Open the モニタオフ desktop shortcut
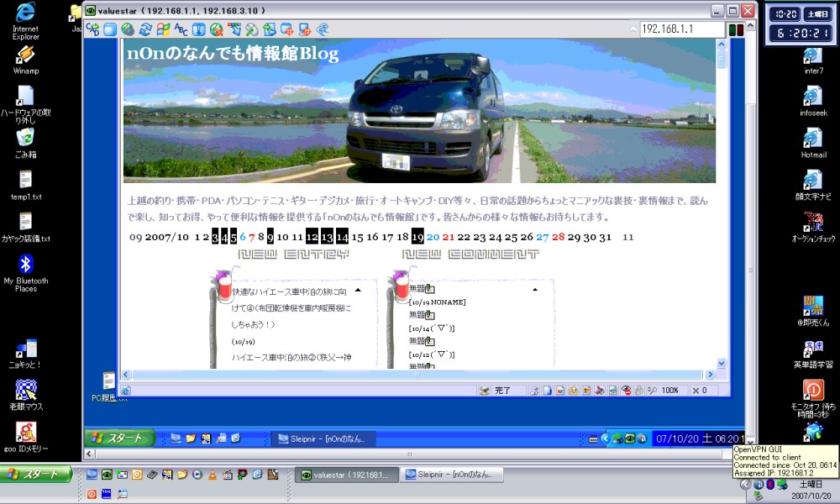840x504 pixels. (x=813, y=398)
